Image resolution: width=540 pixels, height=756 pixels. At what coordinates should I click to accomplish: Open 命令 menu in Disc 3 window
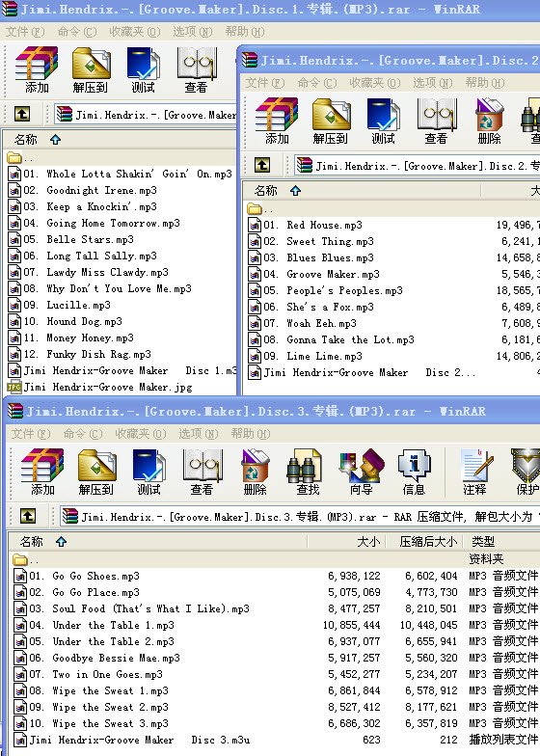[x=83, y=434]
